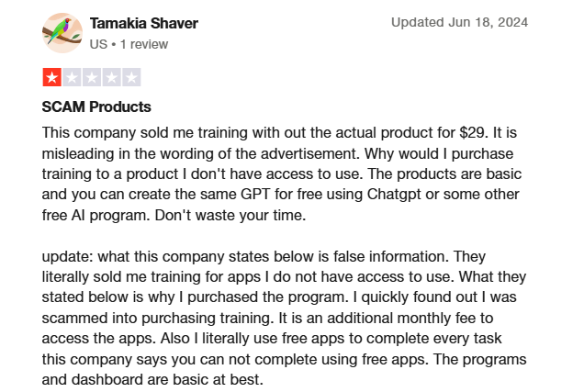Click the word update: starting second paragraph
Image resolution: width=584 pixels, height=392 pixels.
(67, 257)
